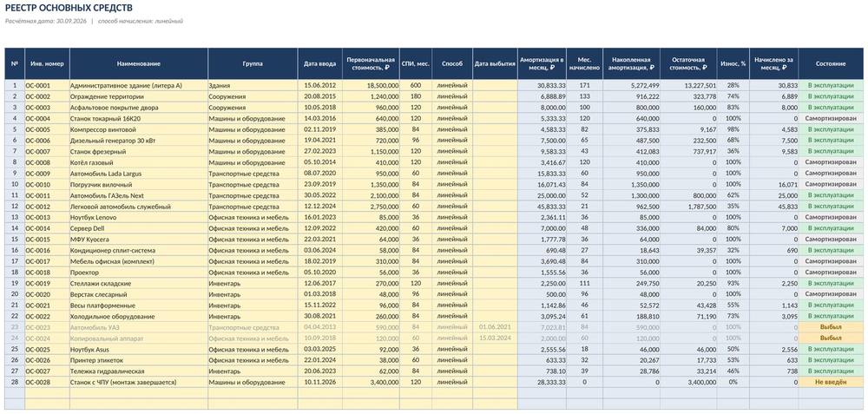The image size is (868, 414).
Task: Select the 'Мебель офисная (комплект)' cell
Action: 138,261
